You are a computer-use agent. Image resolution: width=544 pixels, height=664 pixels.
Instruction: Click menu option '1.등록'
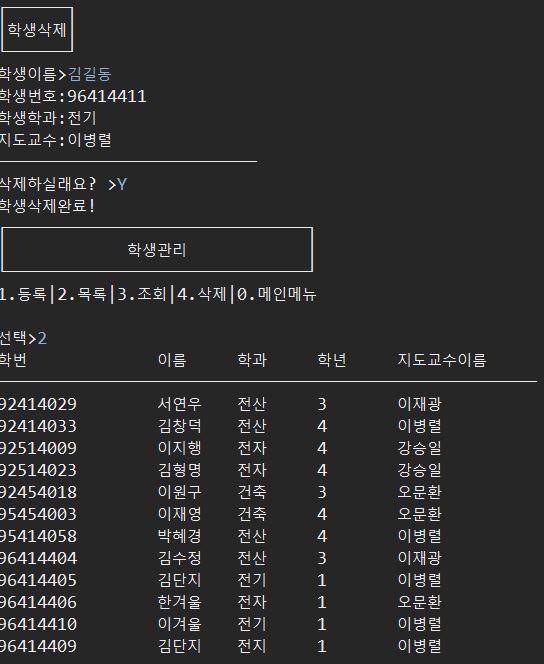[x=23, y=294]
